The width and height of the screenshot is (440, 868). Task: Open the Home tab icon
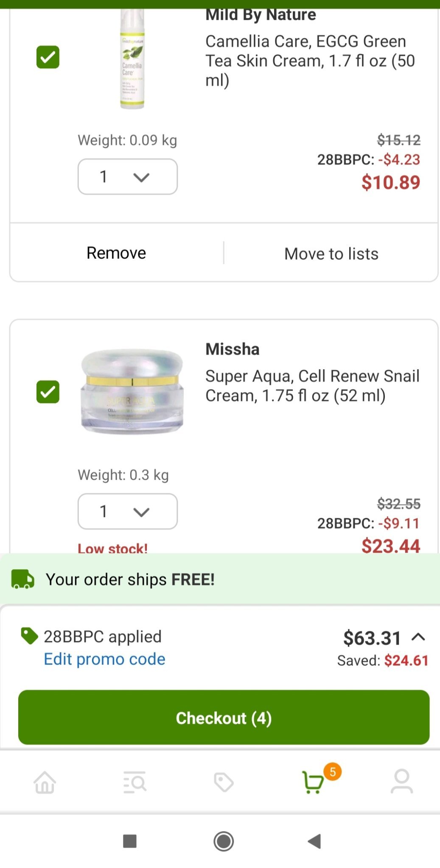(x=45, y=782)
